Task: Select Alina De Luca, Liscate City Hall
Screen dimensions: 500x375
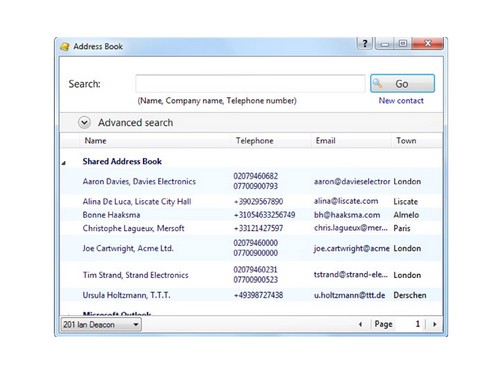Action: 137,202
